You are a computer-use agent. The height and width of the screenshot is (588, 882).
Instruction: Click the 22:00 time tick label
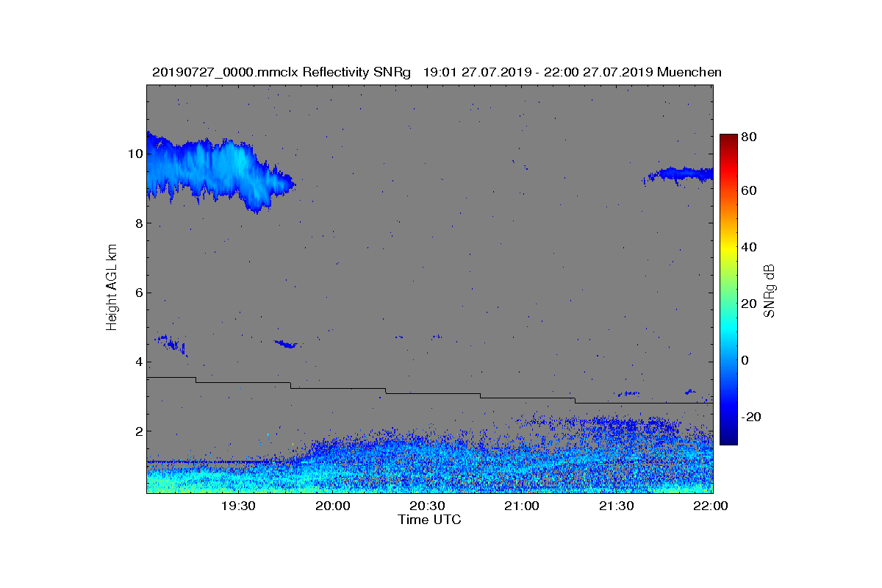click(711, 506)
